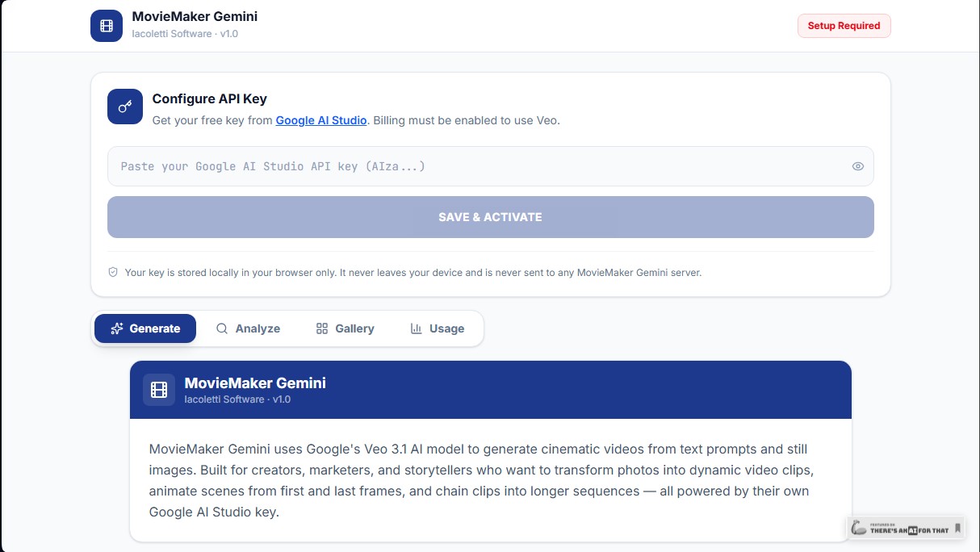
Task: Click the Configure API Key heading
Action: pos(210,98)
